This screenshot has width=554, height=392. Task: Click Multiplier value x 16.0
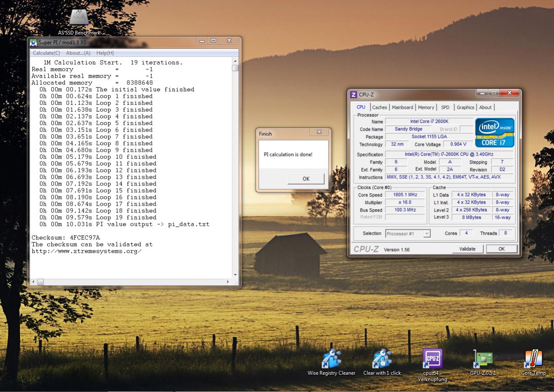tap(405, 202)
